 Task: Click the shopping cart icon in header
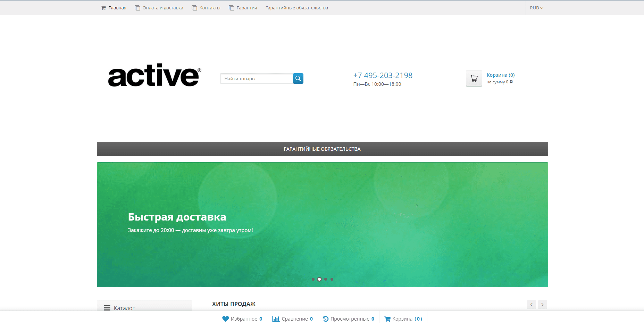(474, 78)
